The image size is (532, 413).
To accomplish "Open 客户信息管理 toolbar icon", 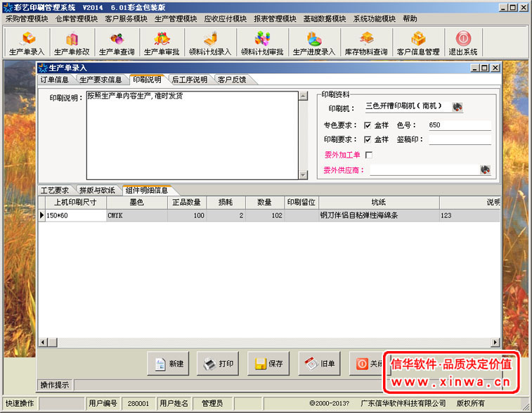I will pos(418,42).
